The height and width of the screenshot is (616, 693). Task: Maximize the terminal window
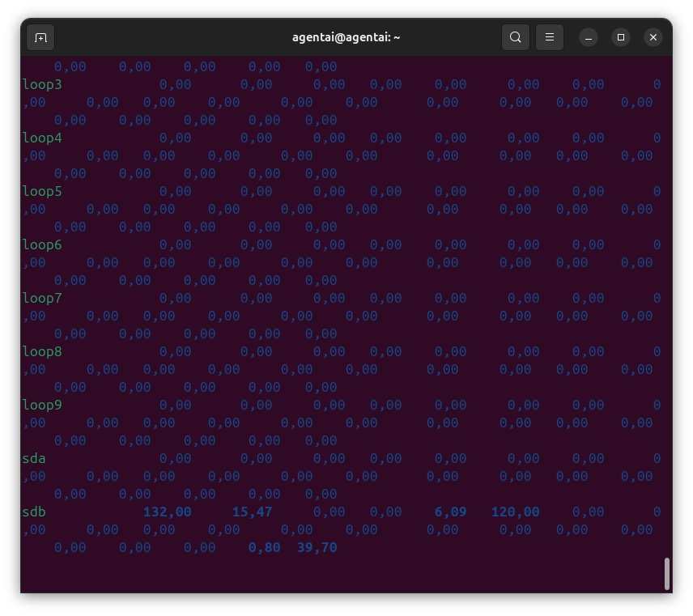click(x=621, y=37)
